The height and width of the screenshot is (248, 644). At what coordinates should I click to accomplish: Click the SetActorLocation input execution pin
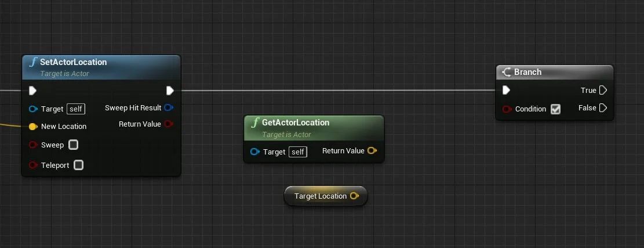point(32,91)
